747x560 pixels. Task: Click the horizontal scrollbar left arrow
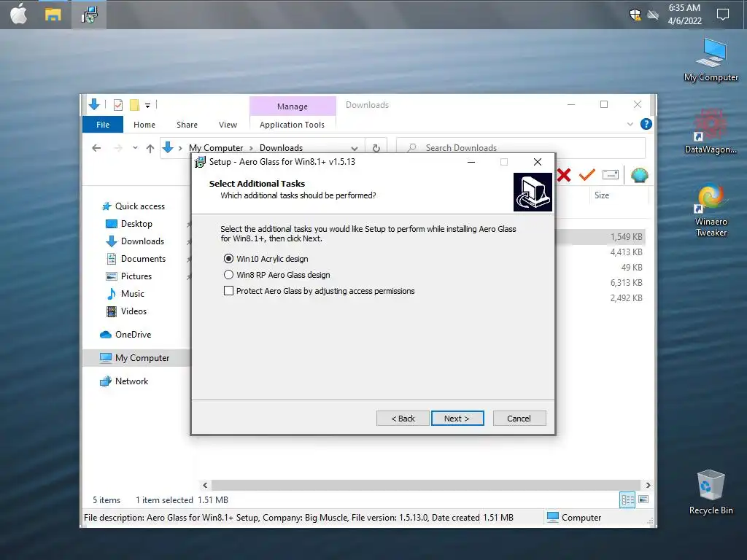[205, 485]
